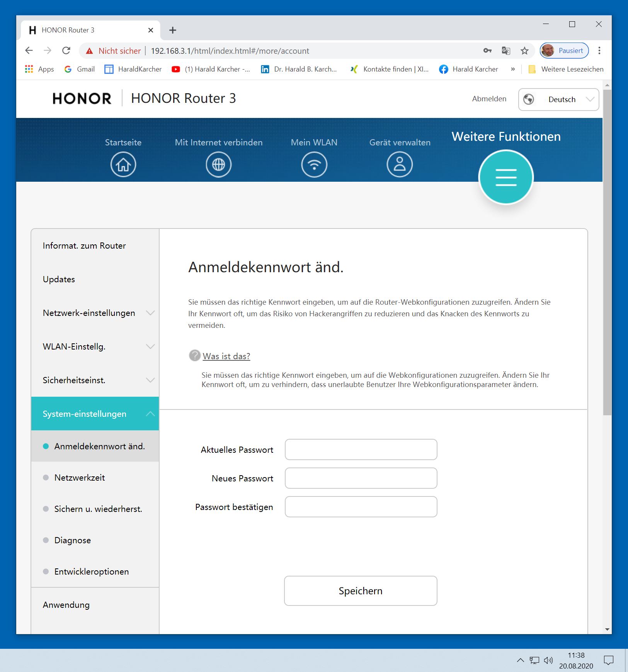Open the YouTube Harald Karcher bookmark

(211, 69)
